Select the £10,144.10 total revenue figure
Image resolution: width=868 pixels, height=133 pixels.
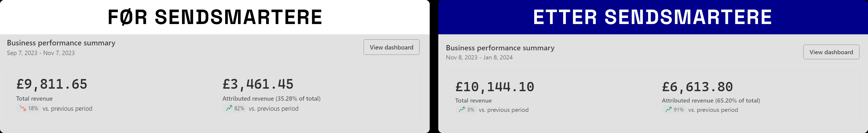pos(495,87)
